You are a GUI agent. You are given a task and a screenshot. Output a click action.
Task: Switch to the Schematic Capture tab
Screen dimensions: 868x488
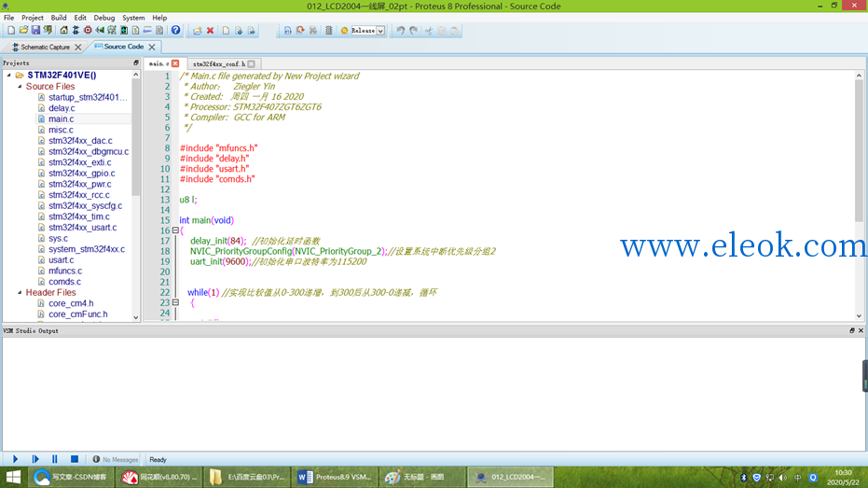(x=46, y=47)
